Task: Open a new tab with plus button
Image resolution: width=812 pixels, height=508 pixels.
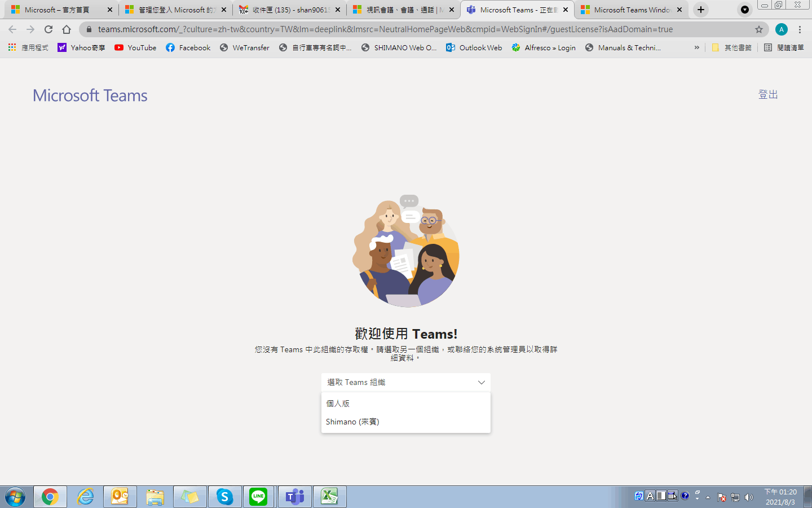Action: pyautogui.click(x=701, y=10)
